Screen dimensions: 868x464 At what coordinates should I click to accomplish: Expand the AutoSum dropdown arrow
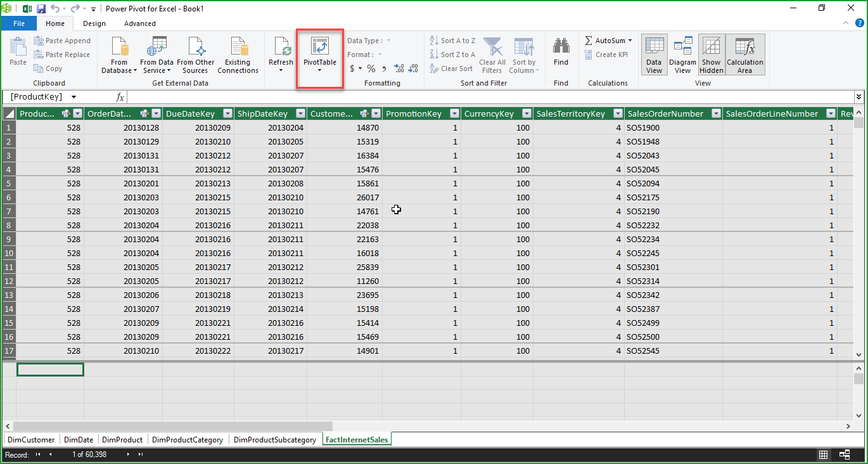pos(630,41)
